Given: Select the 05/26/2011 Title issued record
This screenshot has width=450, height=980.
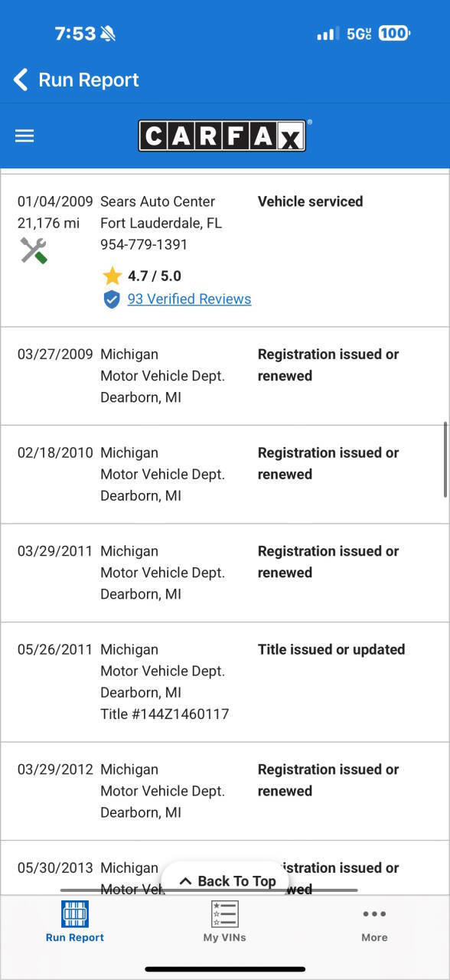Looking at the screenshot, I should [x=225, y=681].
